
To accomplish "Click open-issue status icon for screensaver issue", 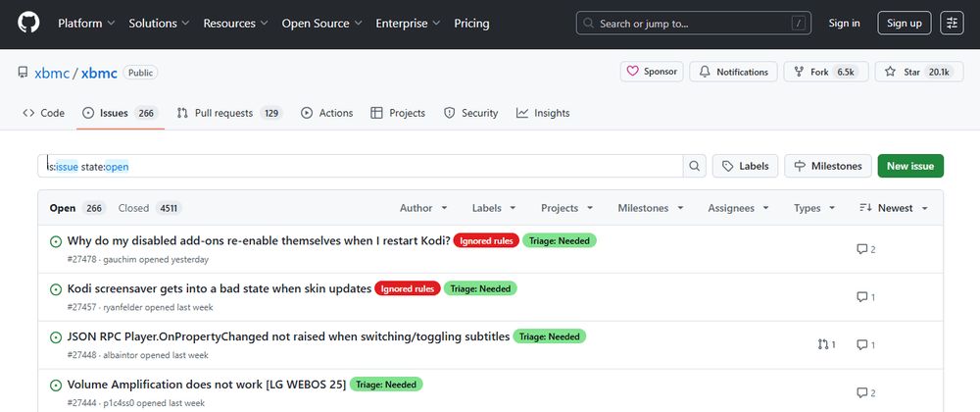I will (56, 289).
